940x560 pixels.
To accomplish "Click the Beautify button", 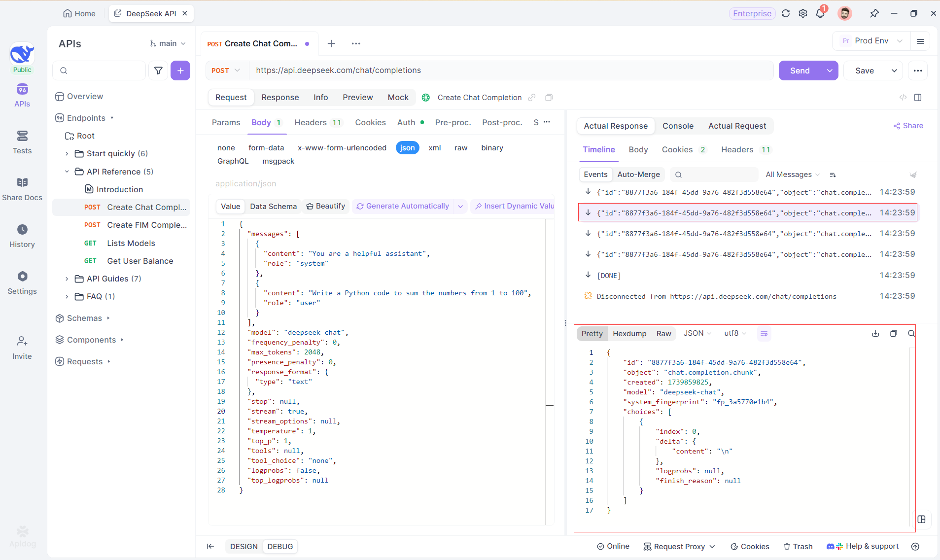I will point(325,206).
